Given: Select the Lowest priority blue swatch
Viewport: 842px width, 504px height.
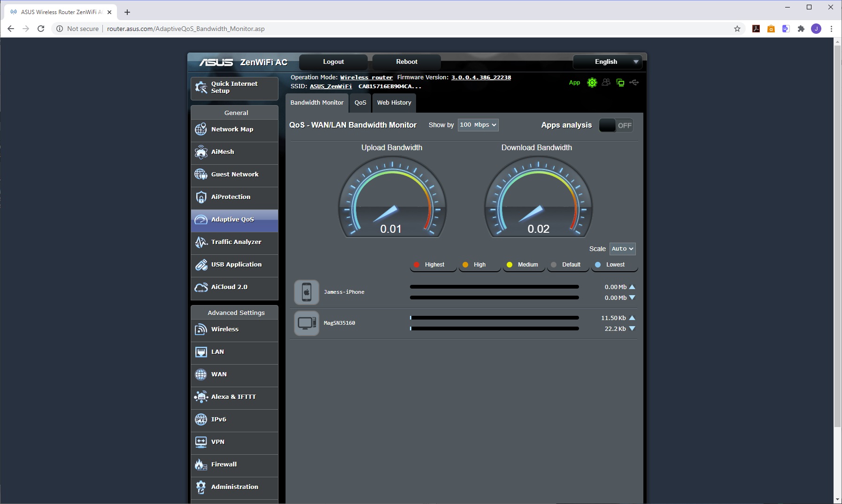Looking at the screenshot, I should coord(598,265).
